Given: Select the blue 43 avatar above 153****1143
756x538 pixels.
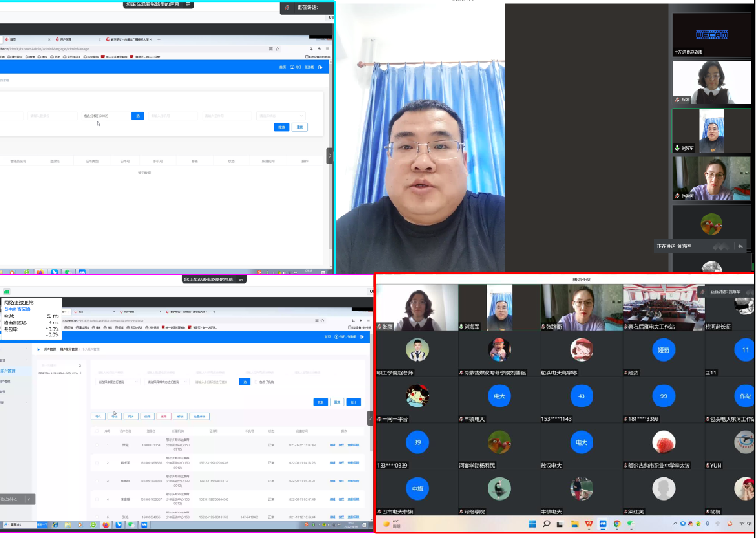Looking at the screenshot, I should coord(581,396).
